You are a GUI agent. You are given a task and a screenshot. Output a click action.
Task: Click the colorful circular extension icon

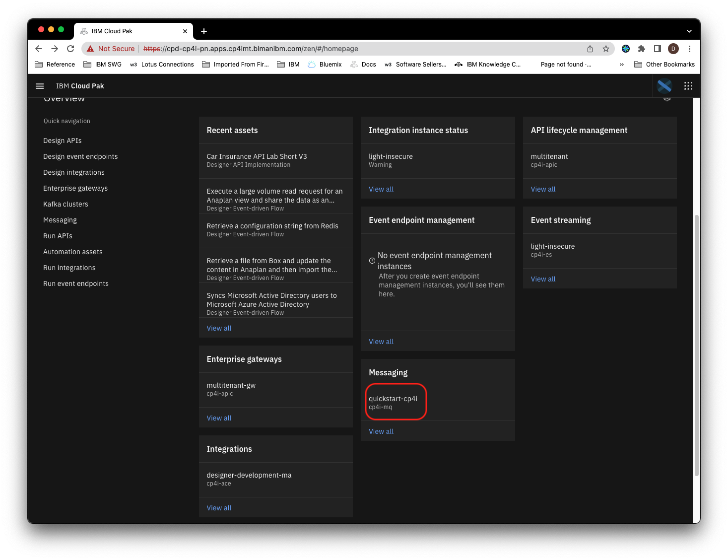[x=625, y=49]
